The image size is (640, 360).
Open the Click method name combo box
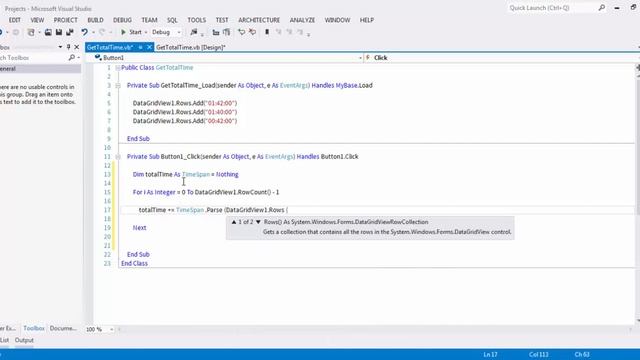(x=502, y=58)
